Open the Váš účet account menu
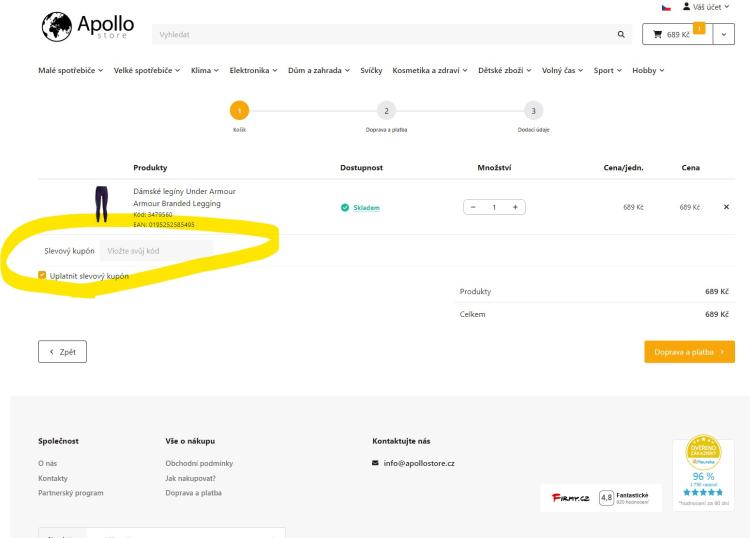 click(706, 7)
